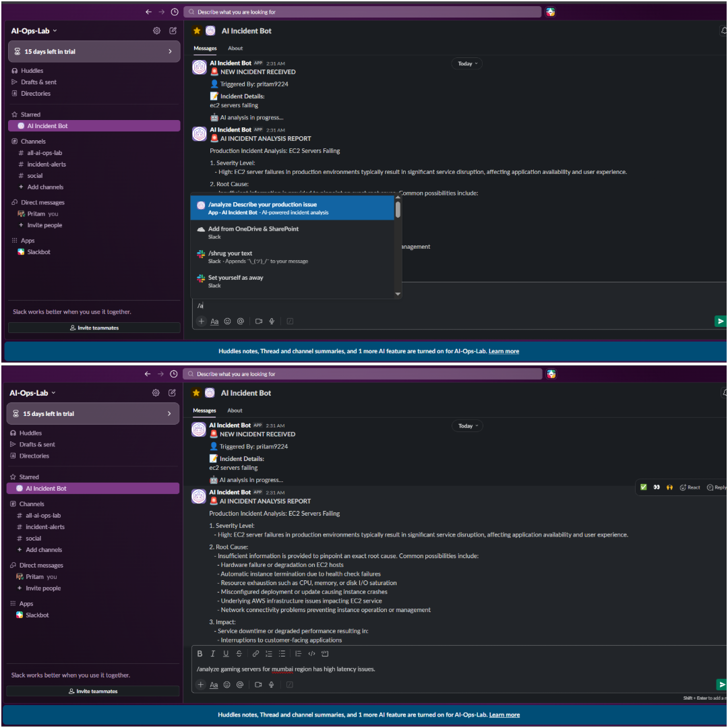The width and height of the screenshot is (728, 728).
Task: Toggle code block formatting
Action: point(325,653)
